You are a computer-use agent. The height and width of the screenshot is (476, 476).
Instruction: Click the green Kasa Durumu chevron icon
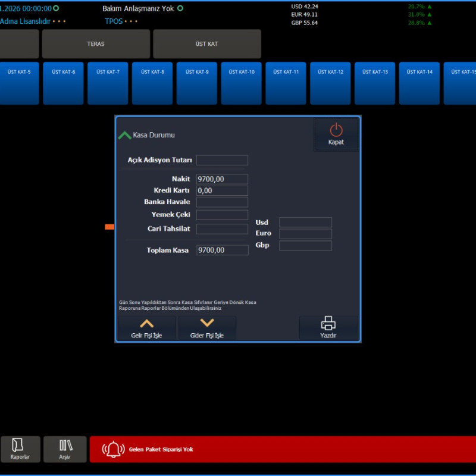click(x=124, y=135)
